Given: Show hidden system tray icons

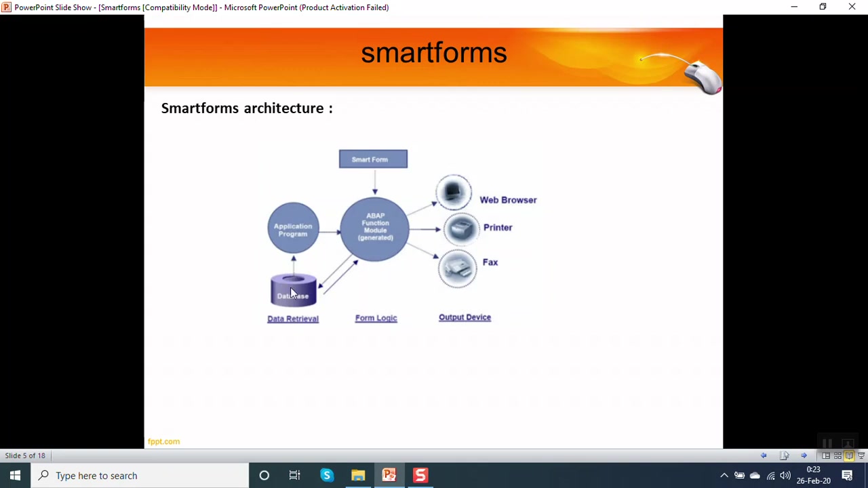Looking at the screenshot, I should click(x=724, y=476).
